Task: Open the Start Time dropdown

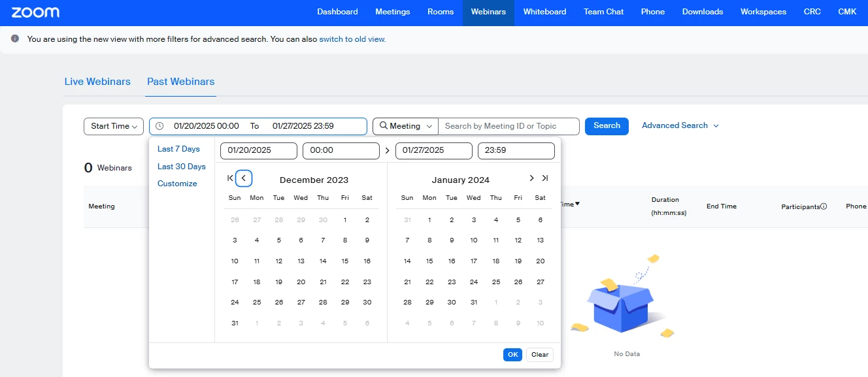Action: [x=114, y=126]
